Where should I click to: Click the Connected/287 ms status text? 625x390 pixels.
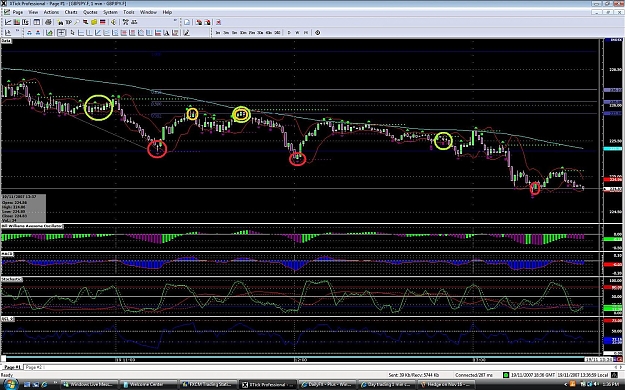[x=474, y=375]
